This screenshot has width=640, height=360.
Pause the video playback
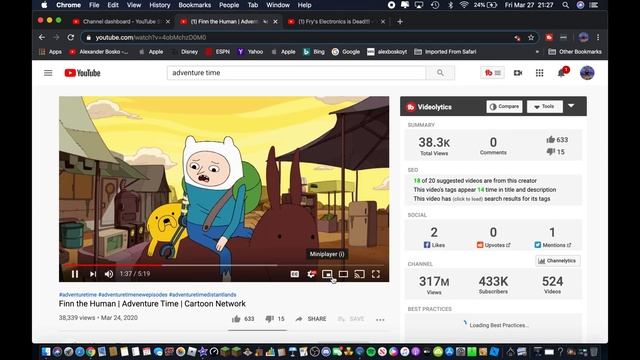tap(75, 274)
